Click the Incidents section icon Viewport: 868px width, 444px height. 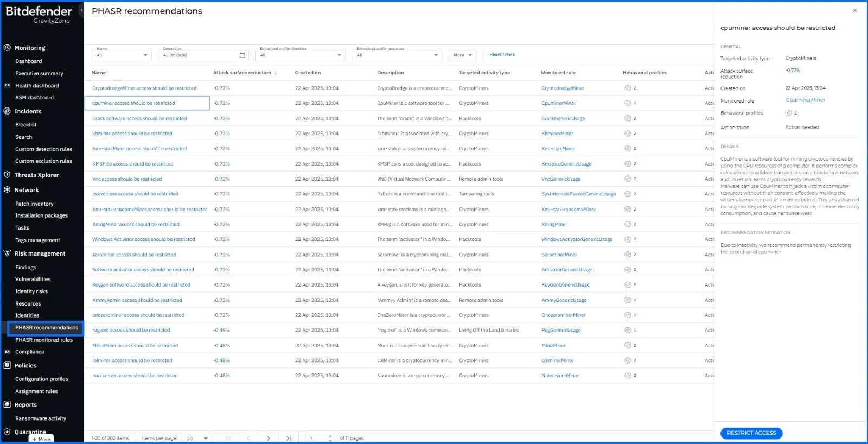pyautogui.click(x=7, y=111)
